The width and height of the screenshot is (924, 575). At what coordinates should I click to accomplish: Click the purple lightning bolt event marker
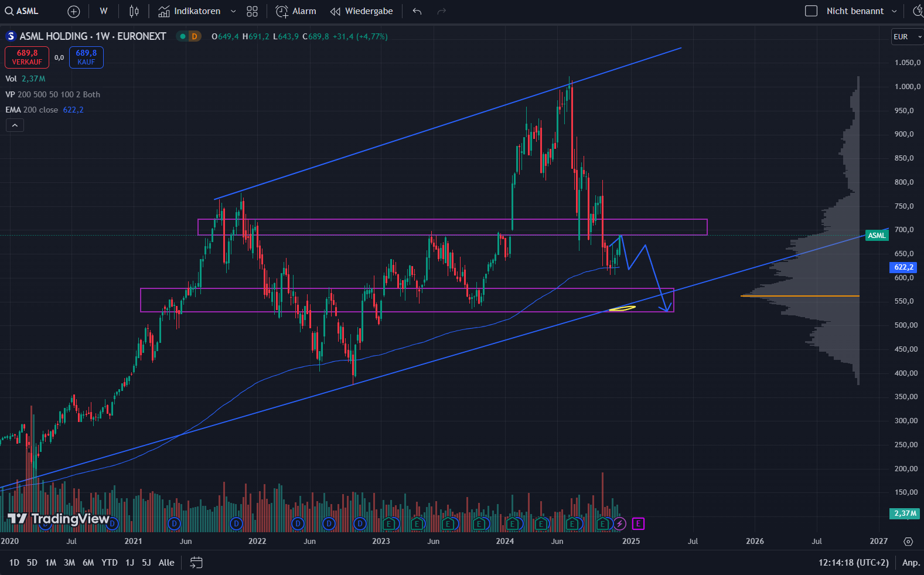pyautogui.click(x=620, y=523)
